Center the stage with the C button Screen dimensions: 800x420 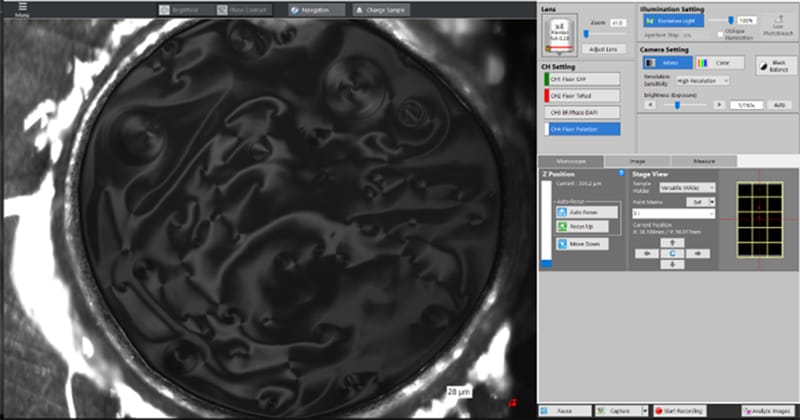click(x=672, y=253)
